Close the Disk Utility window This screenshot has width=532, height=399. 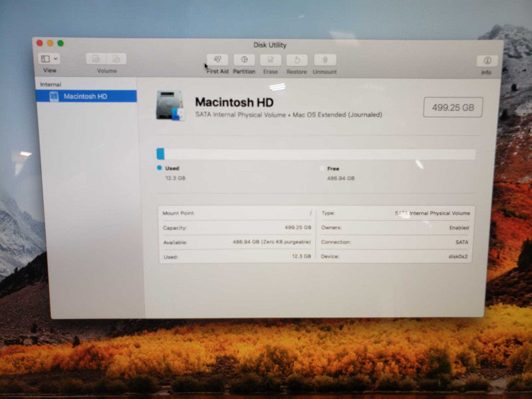tap(40, 43)
